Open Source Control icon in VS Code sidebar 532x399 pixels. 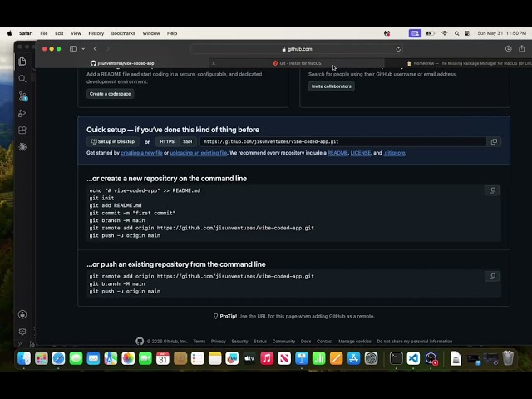pyautogui.click(x=22, y=96)
